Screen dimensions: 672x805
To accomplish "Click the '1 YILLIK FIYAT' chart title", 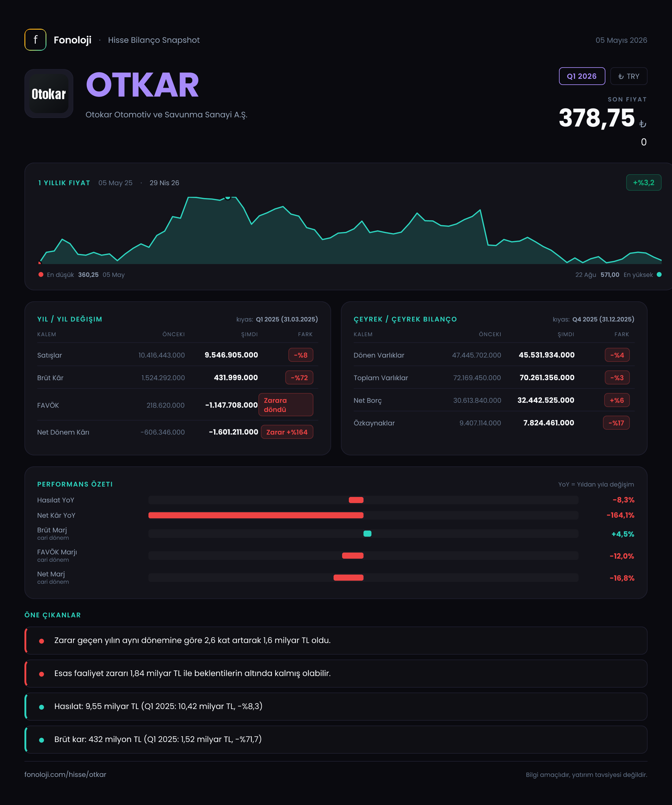I will [64, 183].
